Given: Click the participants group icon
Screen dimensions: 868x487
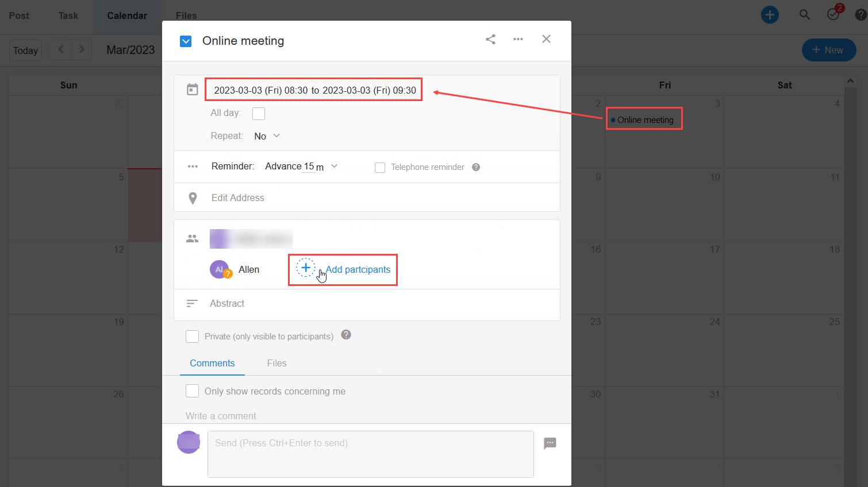Looking at the screenshot, I should (192, 238).
